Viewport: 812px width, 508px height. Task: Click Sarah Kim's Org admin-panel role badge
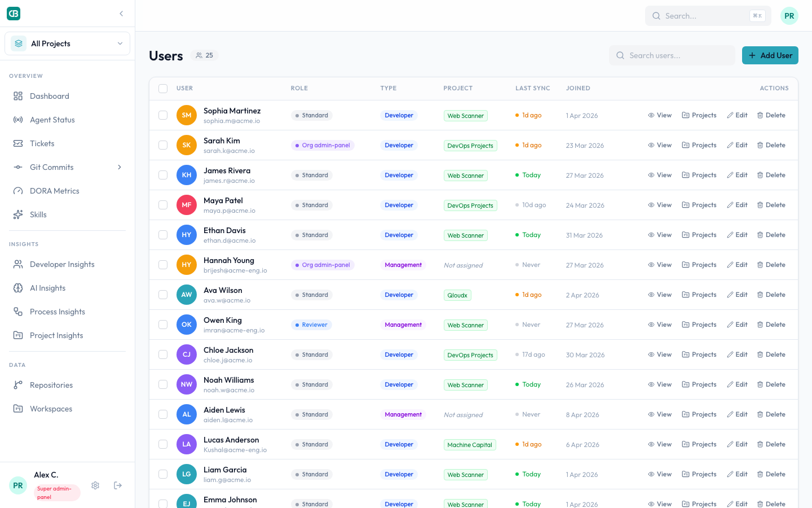(323, 145)
